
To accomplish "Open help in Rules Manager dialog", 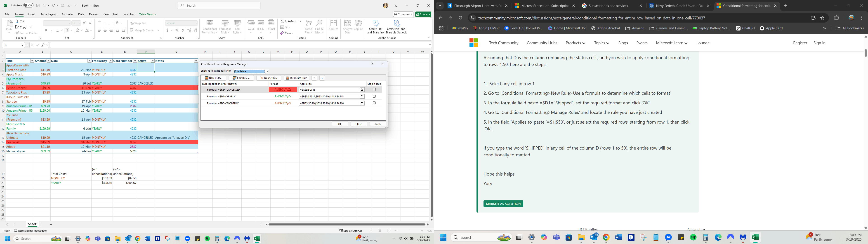I will 372,64.
